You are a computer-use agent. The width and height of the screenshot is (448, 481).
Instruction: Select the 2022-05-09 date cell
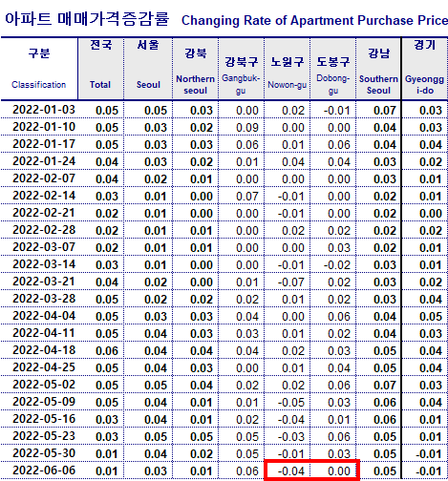coord(44,402)
